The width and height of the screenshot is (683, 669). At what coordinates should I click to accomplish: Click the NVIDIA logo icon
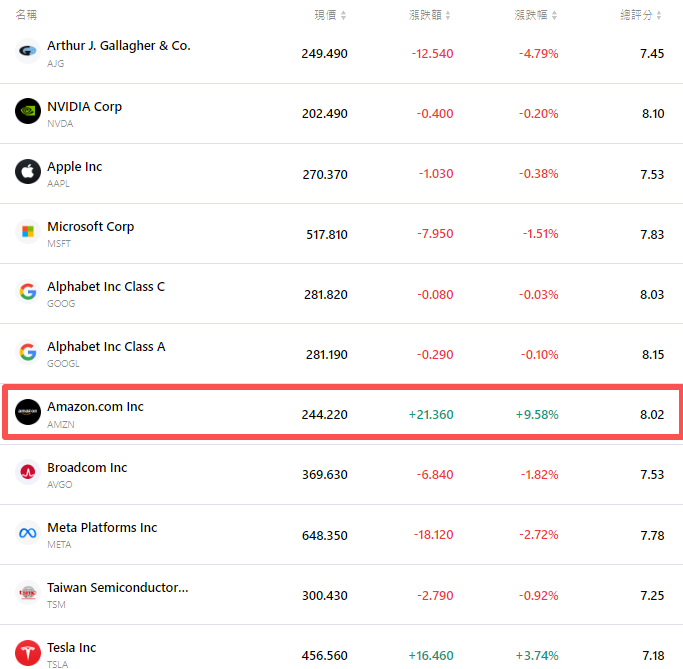click(x=27, y=111)
